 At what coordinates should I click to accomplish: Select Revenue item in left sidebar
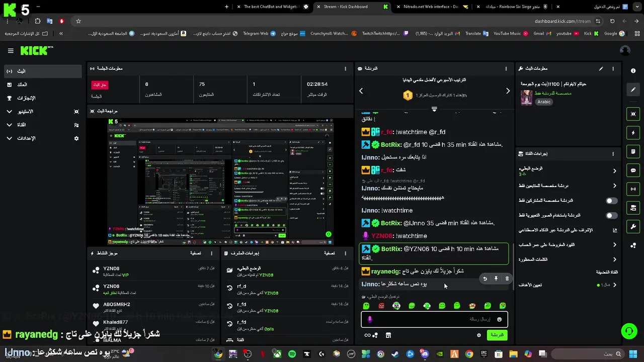point(43,84)
